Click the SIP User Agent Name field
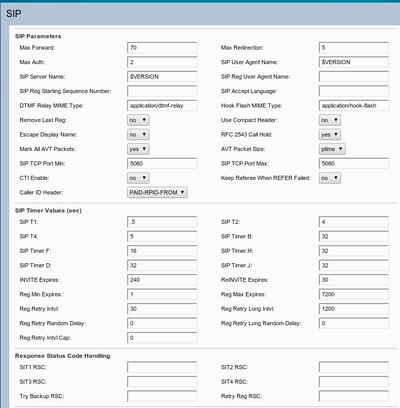Image resolution: width=400 pixels, height=408 pixels. pos(354,62)
